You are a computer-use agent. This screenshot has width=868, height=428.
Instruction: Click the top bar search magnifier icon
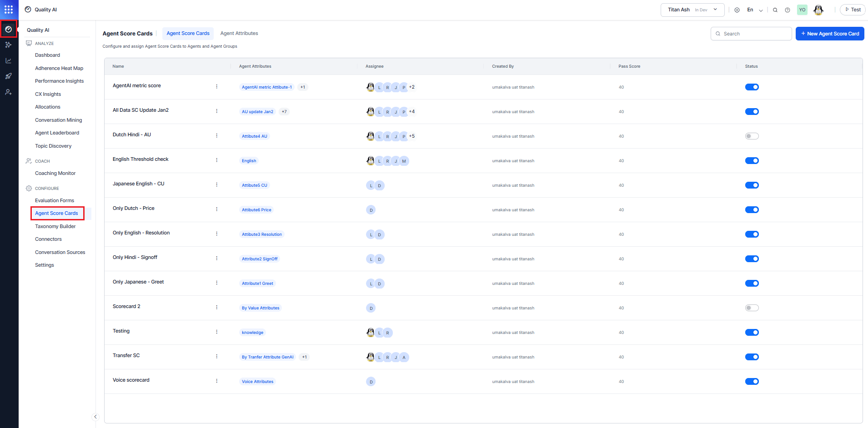pyautogui.click(x=775, y=10)
